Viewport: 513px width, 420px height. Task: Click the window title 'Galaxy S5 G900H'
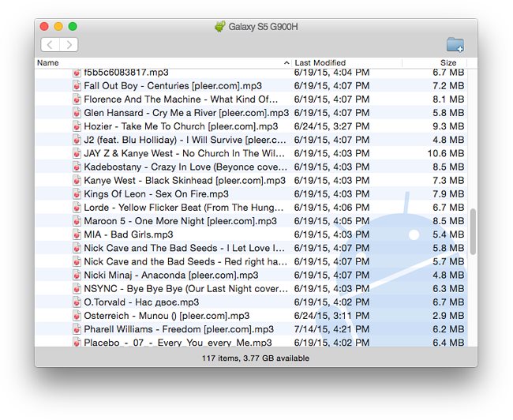click(x=263, y=27)
